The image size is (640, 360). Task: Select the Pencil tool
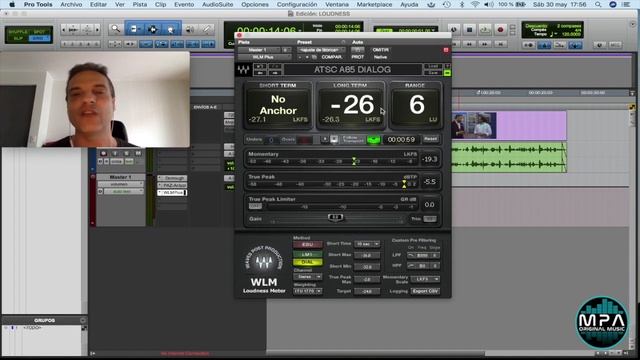click(207, 29)
